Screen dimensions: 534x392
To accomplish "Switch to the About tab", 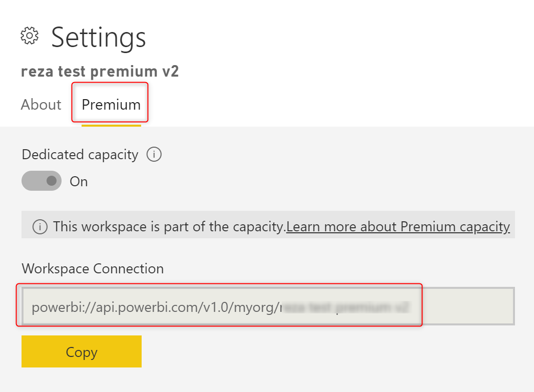I will tap(41, 105).
